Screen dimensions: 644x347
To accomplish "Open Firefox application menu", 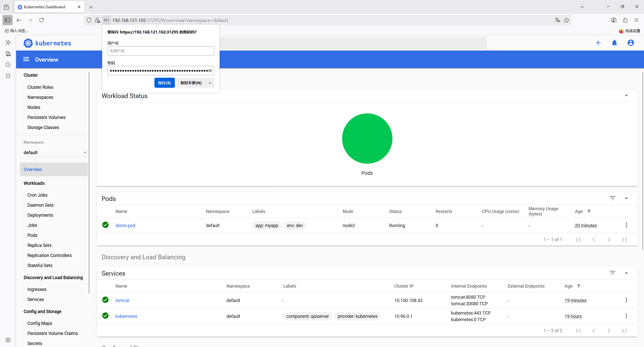I will (x=636, y=20).
